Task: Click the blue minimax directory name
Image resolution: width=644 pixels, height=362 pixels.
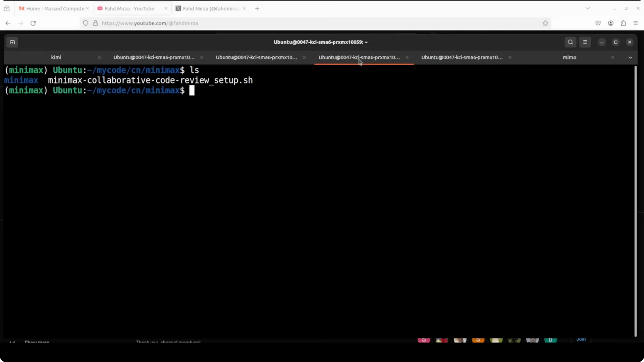Action: [21, 80]
